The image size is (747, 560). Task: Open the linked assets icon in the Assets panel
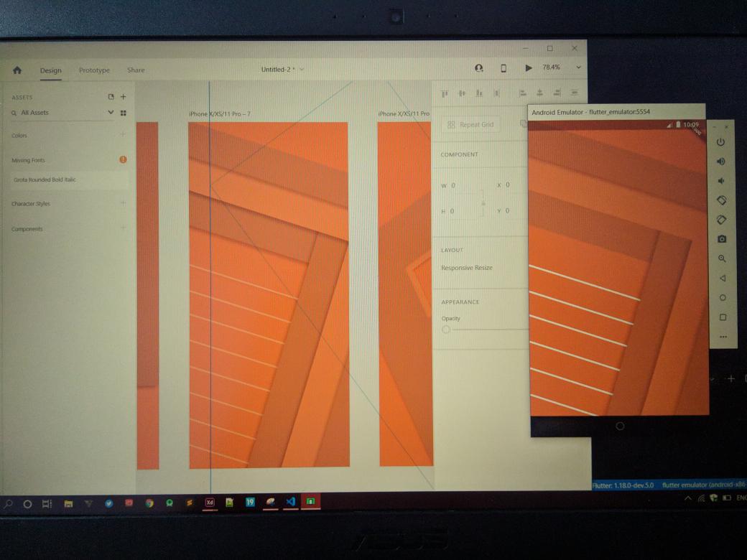[x=111, y=97]
